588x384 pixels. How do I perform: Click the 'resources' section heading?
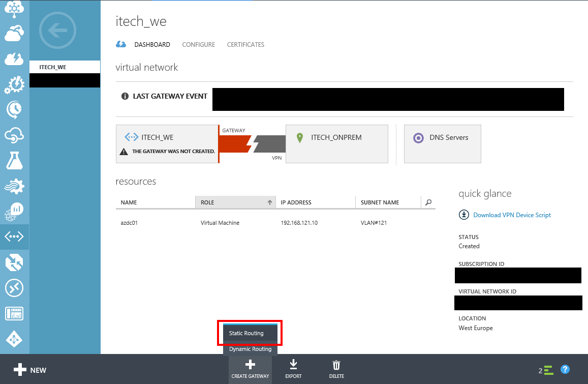click(136, 182)
